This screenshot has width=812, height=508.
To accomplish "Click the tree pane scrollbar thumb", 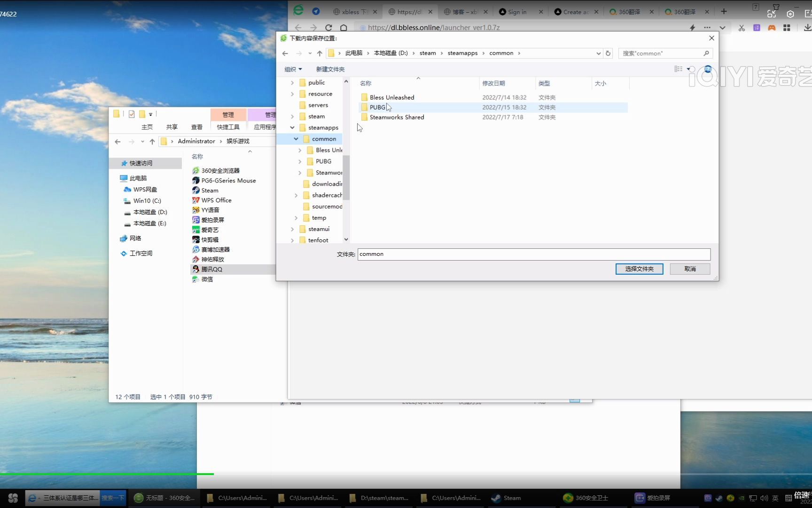I will coord(346,177).
